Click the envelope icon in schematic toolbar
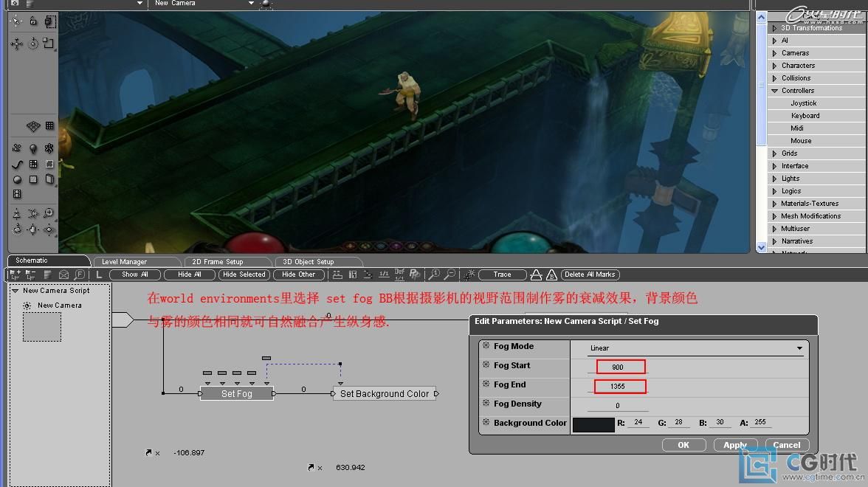Image resolution: width=868 pixels, height=487 pixels. [x=63, y=274]
